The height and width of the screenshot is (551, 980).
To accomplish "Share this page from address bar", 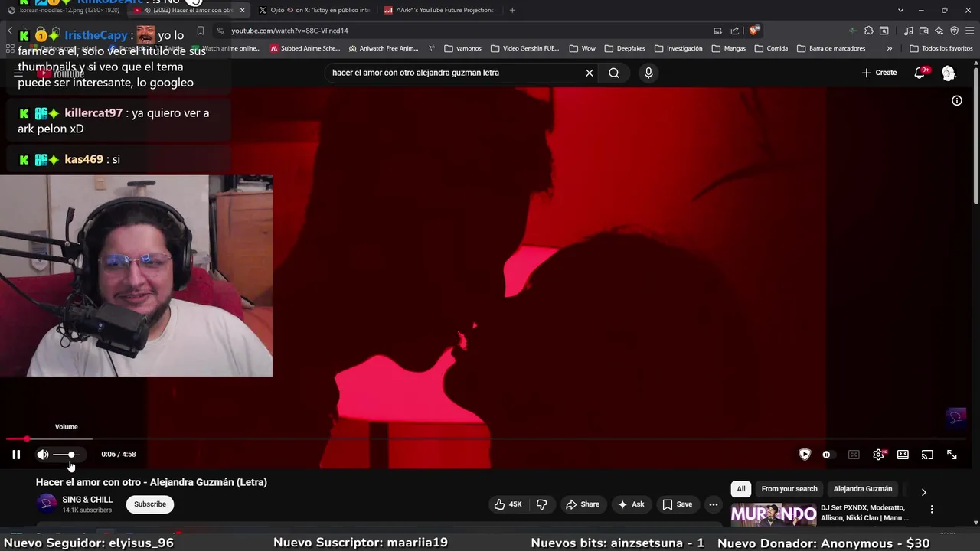I will click(x=735, y=31).
